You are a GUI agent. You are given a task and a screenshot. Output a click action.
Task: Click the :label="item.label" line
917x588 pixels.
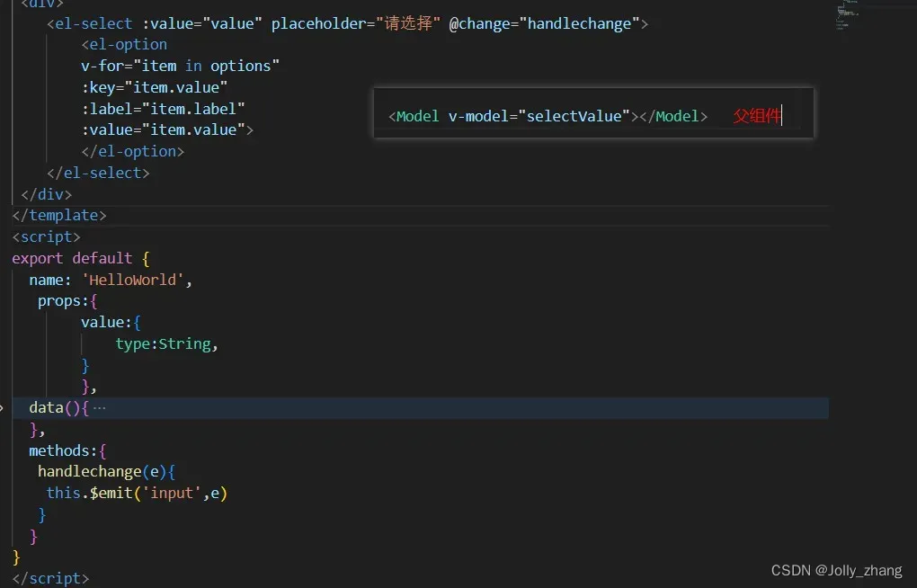click(163, 109)
